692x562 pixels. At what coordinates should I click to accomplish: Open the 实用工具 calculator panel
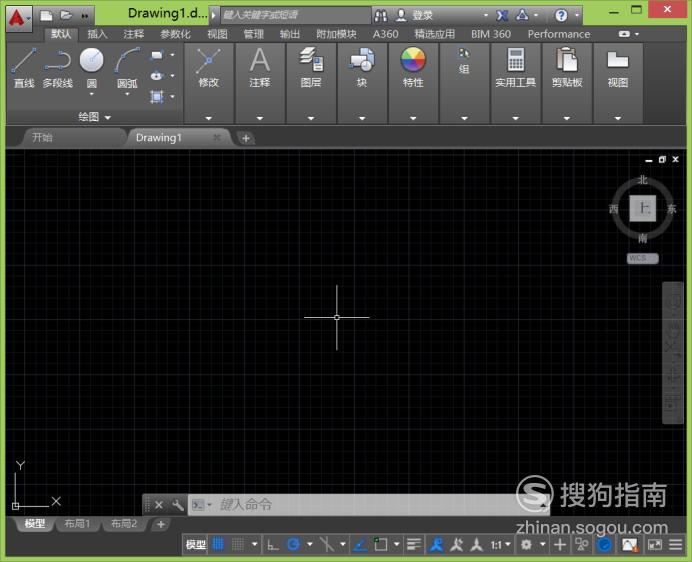[x=515, y=83]
